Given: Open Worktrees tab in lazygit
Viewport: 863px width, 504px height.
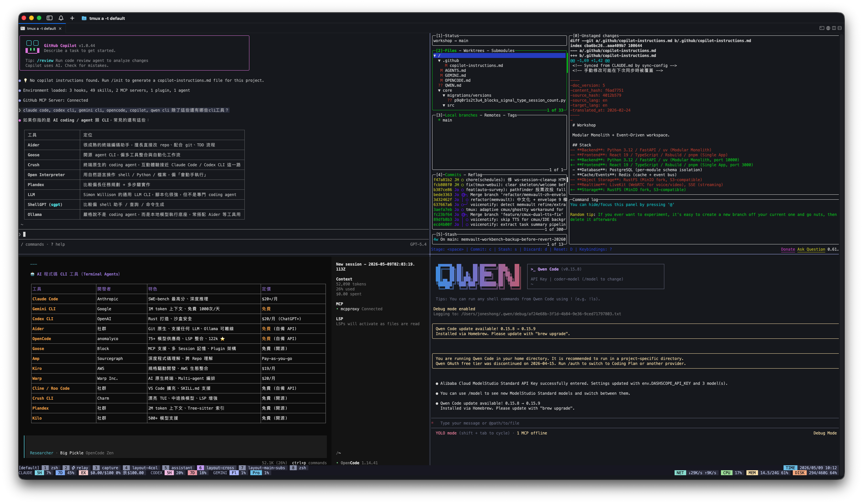Looking at the screenshot, I should pos(474,51).
